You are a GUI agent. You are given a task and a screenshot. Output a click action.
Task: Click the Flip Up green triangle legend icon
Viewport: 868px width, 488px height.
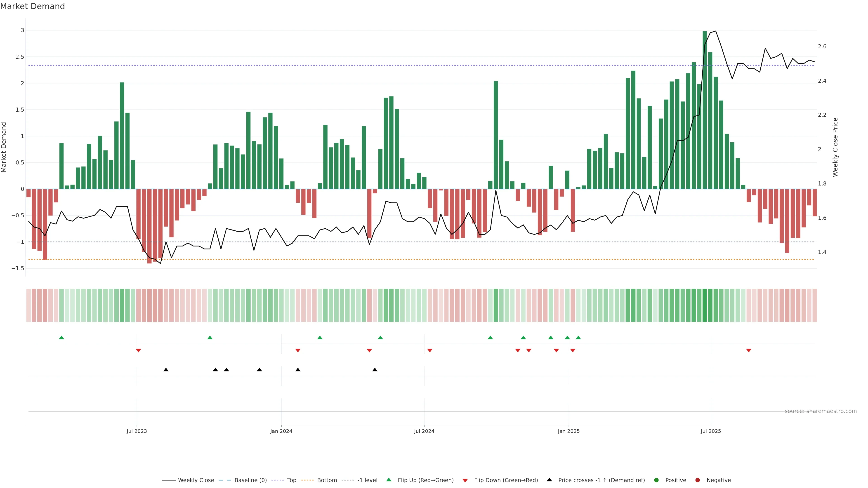tap(389, 480)
